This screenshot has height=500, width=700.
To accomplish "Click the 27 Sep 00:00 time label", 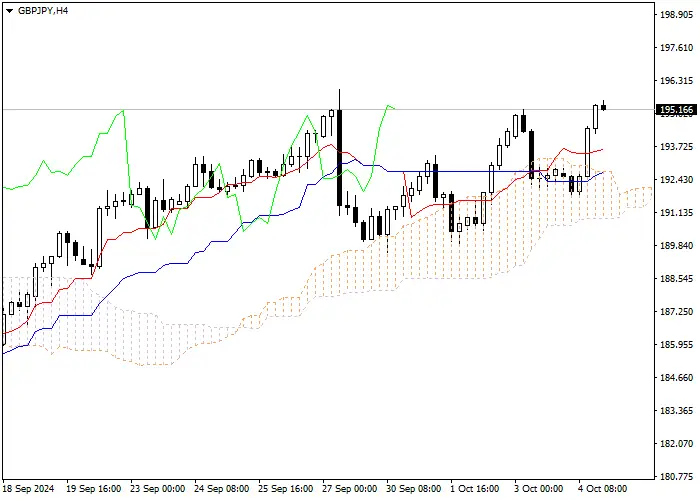I will pos(350,489).
